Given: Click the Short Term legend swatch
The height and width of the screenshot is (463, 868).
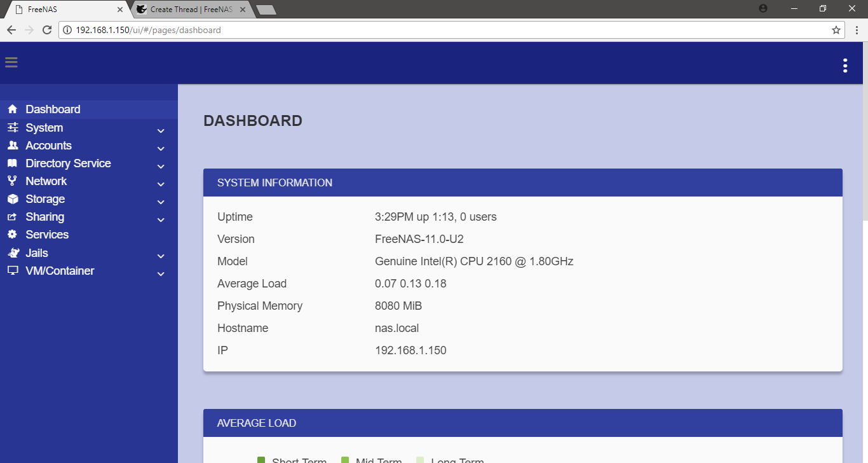Looking at the screenshot, I should [x=261, y=460].
